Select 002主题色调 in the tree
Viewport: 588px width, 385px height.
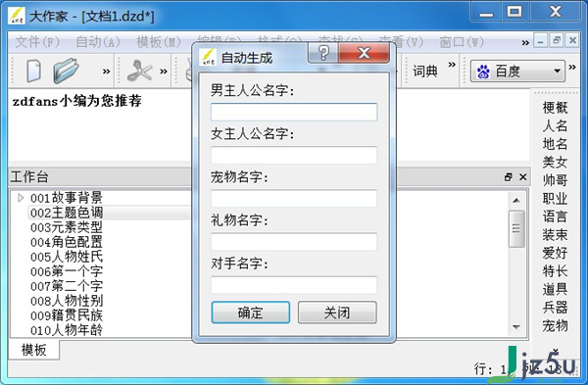pyautogui.click(x=67, y=213)
